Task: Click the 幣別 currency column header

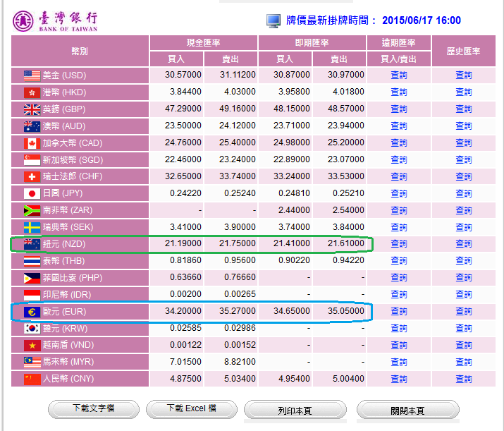Action: (x=80, y=51)
